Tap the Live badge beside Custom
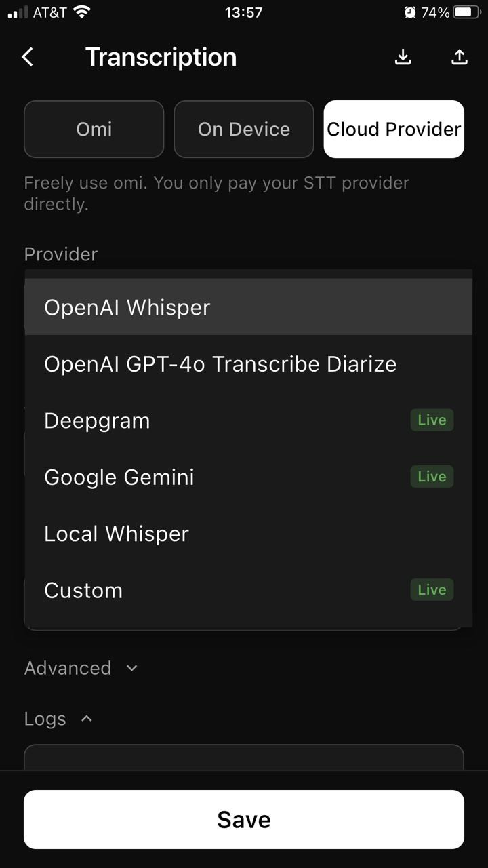This screenshot has width=488, height=868. 432,590
